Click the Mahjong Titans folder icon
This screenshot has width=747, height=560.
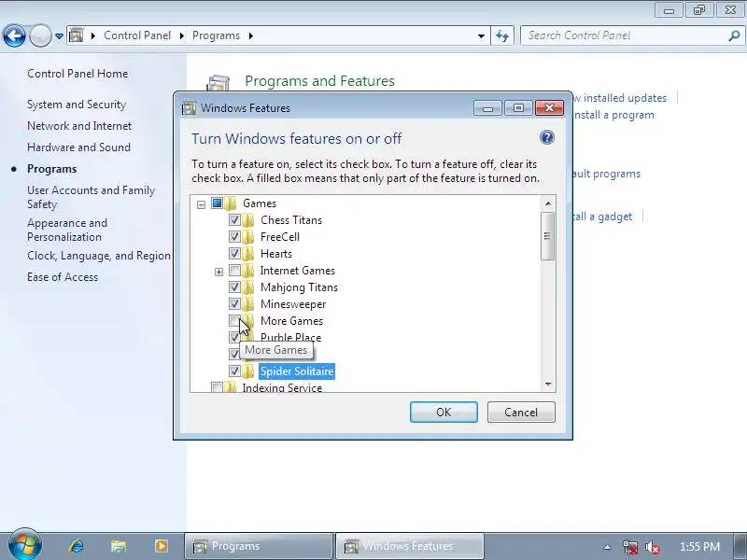[x=248, y=287]
